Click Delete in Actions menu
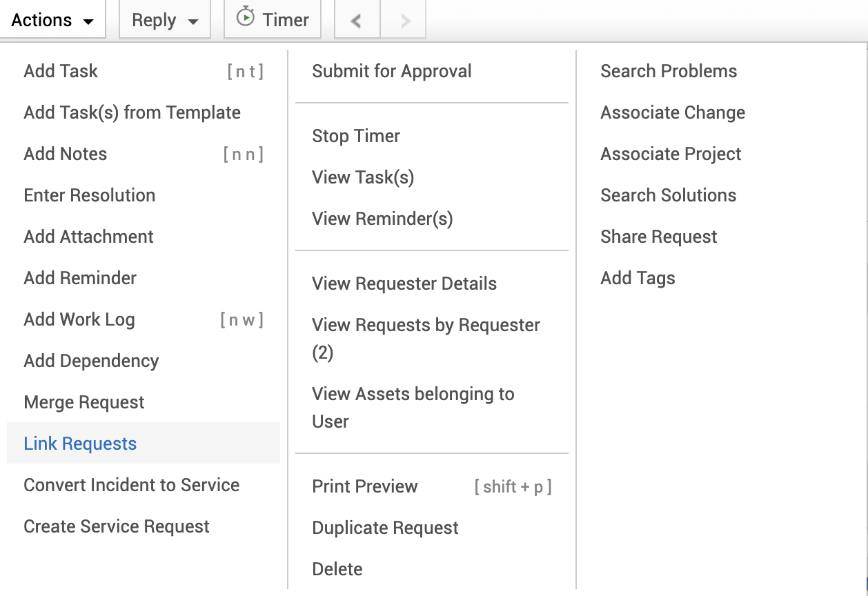Screen dimensions: 868x596 337,569
